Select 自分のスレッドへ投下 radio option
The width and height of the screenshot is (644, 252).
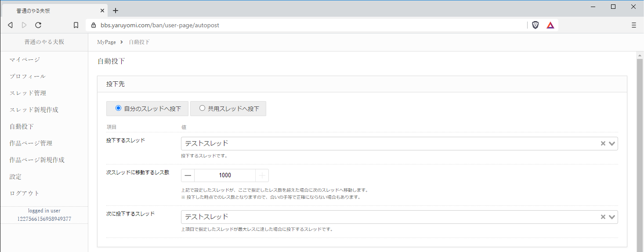pyautogui.click(x=118, y=108)
